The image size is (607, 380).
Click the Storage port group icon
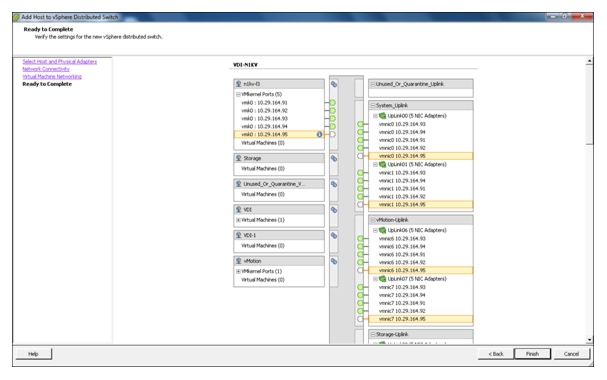(238, 158)
